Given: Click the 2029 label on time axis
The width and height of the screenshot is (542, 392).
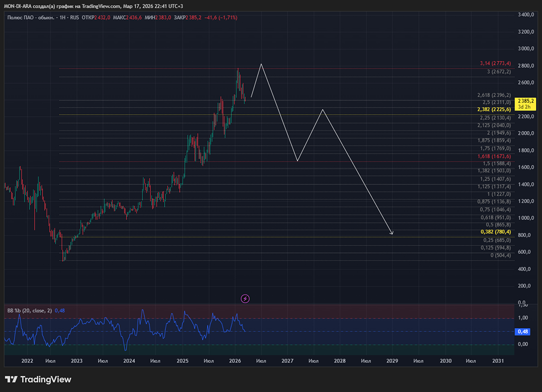Looking at the screenshot, I should (392, 361).
